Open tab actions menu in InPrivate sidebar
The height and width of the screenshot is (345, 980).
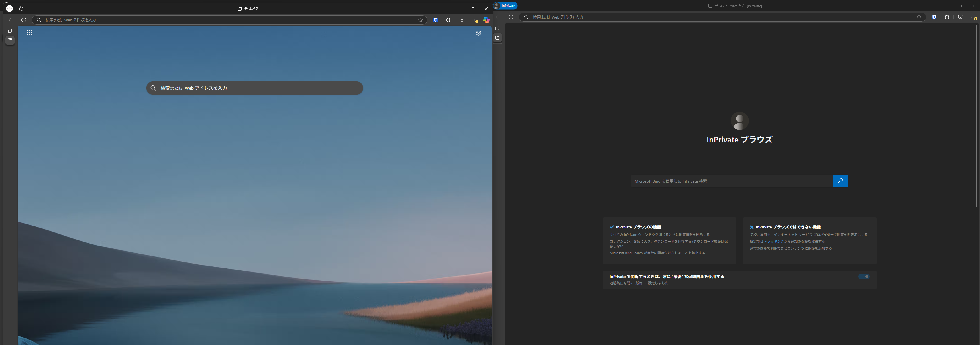coord(497,28)
